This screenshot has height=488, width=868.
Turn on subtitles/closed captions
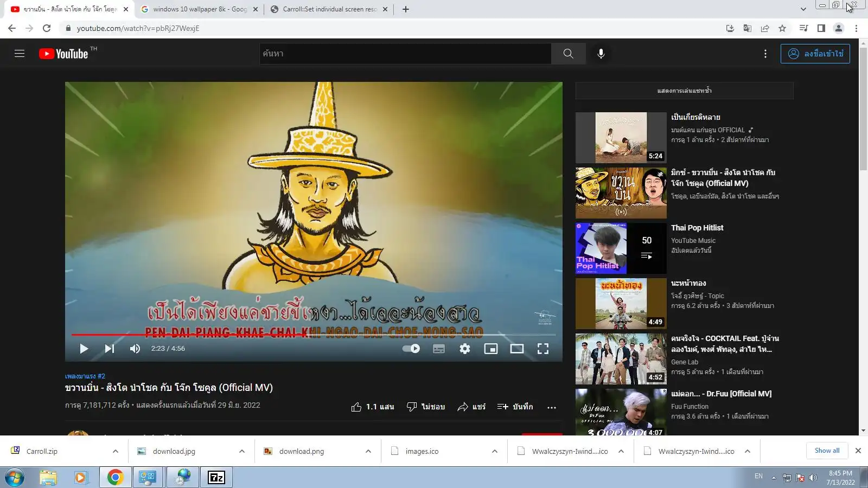coord(439,349)
